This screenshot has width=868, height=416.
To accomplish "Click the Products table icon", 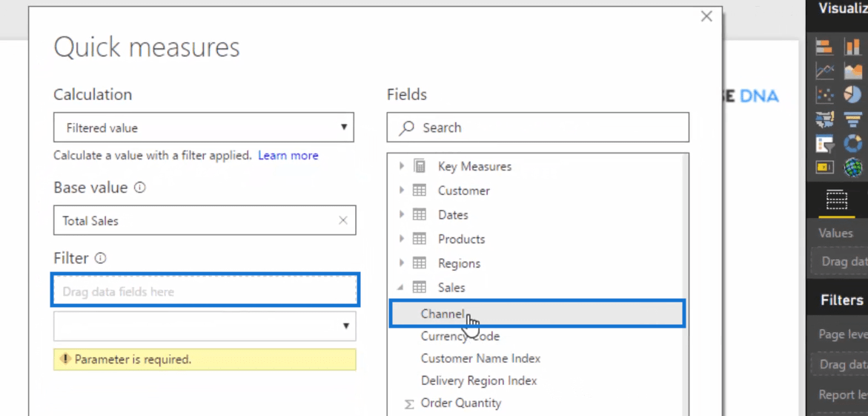I will click(420, 239).
